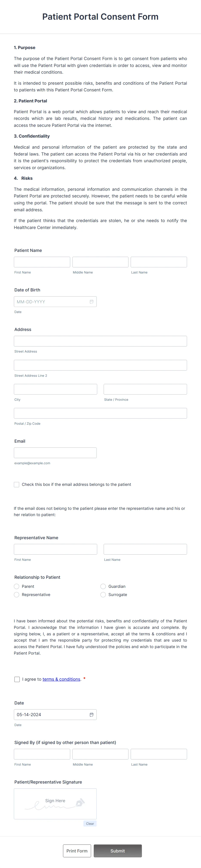This screenshot has height=868, width=201.
Task: Check the box confirming email belongs to patient
Action: [x=16, y=484]
